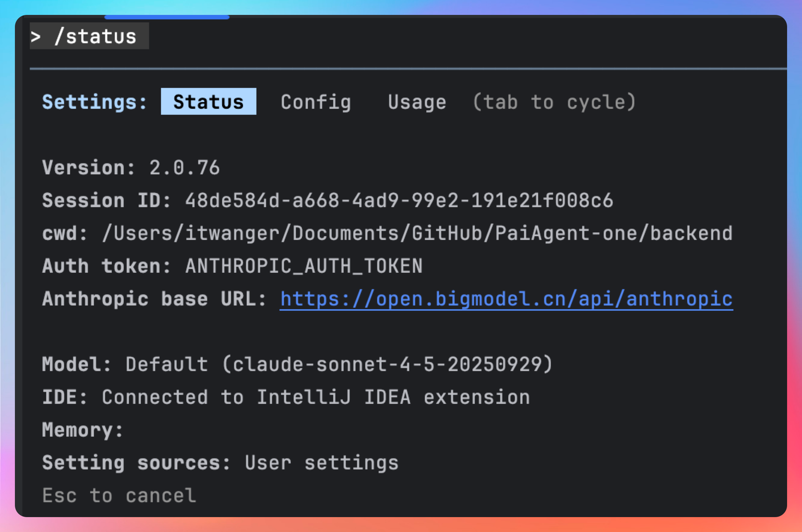Click the horizontal divider under the command input
Viewport: 802px width, 532px height.
[408, 69]
